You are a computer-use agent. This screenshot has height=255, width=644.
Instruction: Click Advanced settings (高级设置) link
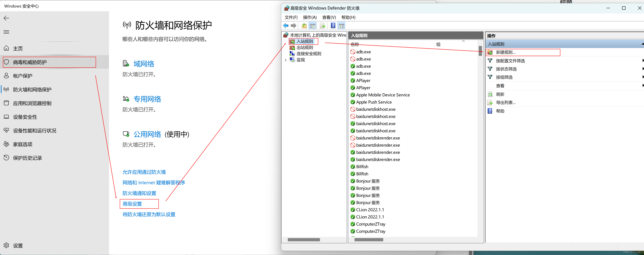coord(132,204)
